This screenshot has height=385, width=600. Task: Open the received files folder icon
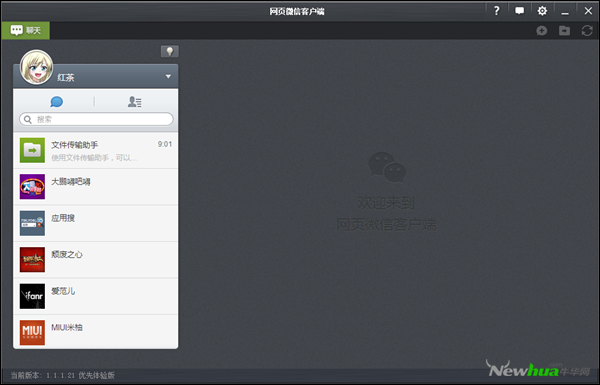tap(564, 31)
